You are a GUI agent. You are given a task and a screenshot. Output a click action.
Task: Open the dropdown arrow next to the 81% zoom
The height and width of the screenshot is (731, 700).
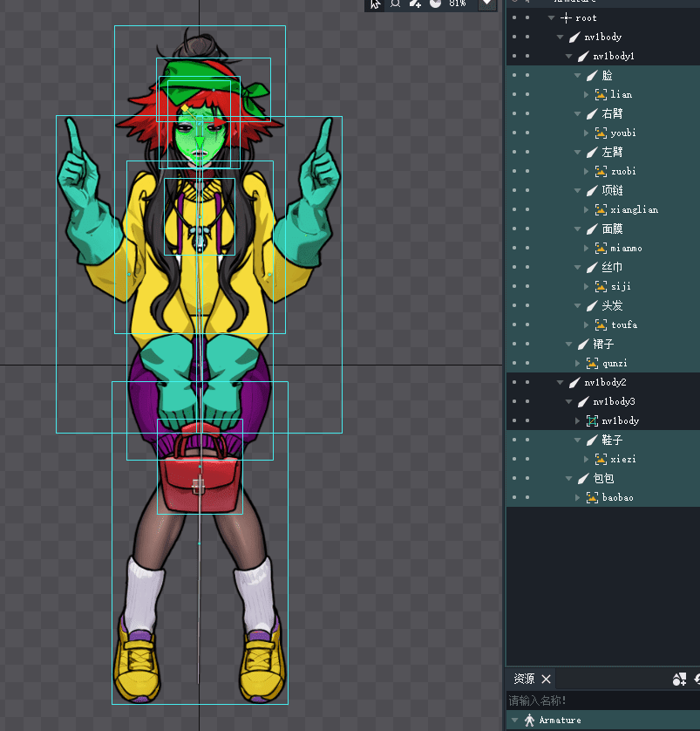point(486,3)
